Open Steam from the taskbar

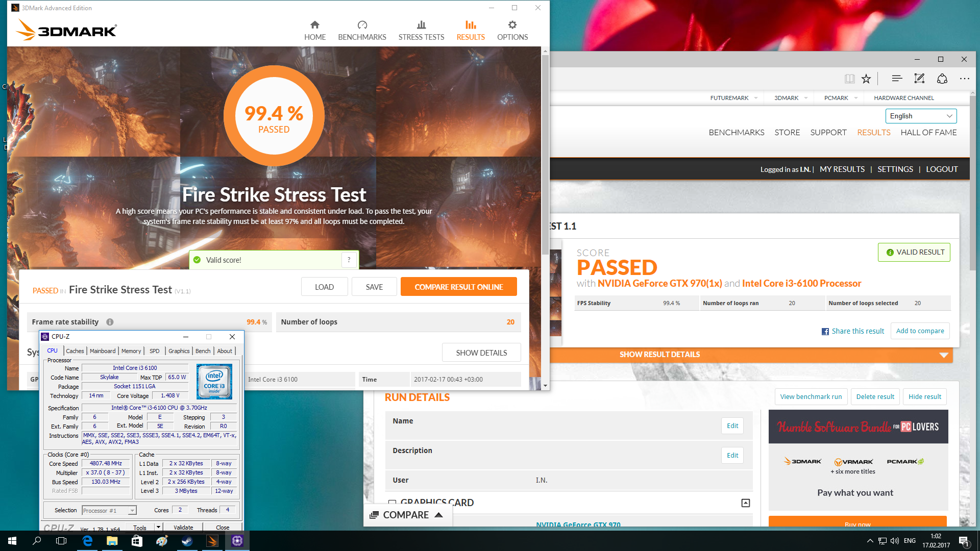pyautogui.click(x=187, y=541)
